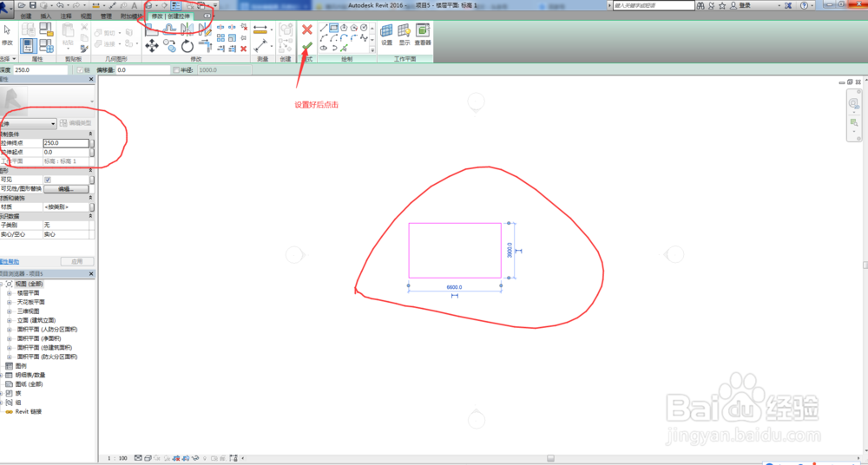This screenshot has width=868, height=465.
Task: Click the Save icon in quick access toolbar
Action: (x=33, y=5)
